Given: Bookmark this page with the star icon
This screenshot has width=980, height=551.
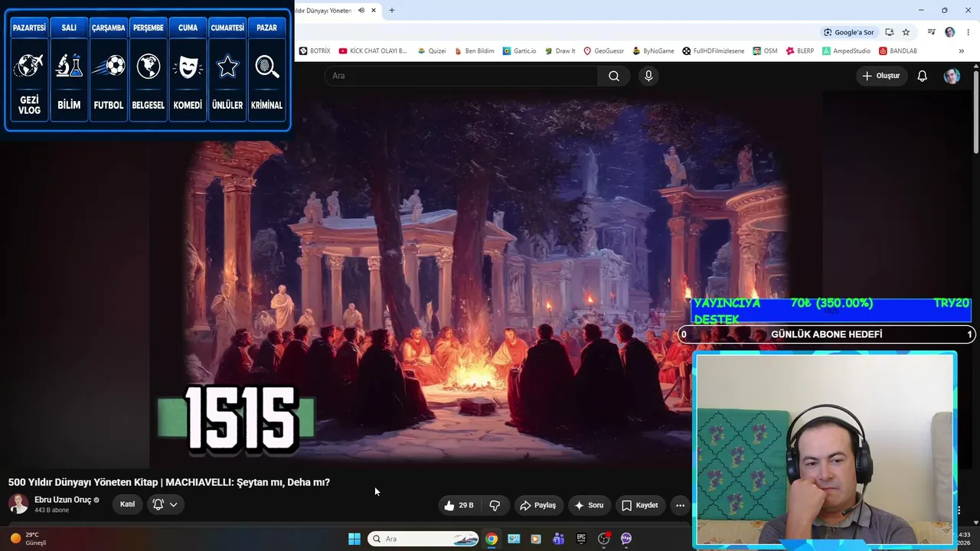Looking at the screenshot, I should 906,32.
